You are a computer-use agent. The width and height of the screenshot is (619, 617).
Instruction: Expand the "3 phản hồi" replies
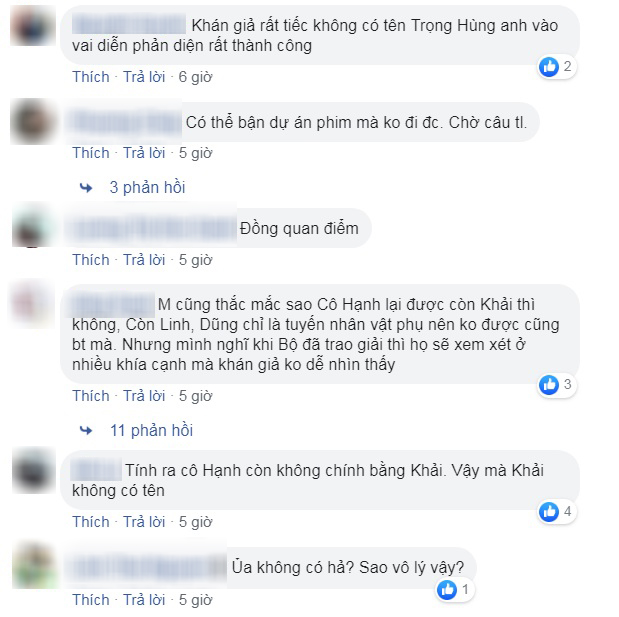[x=147, y=188]
